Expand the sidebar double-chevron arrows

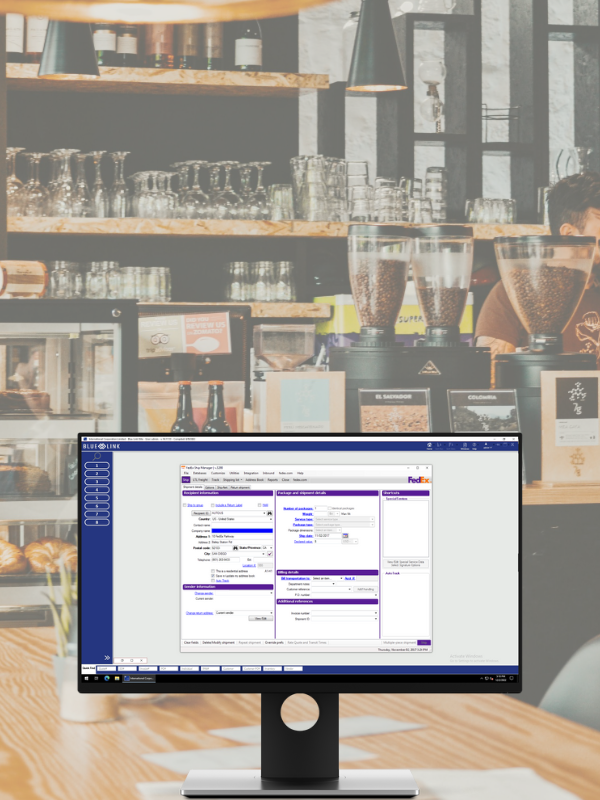point(107,657)
